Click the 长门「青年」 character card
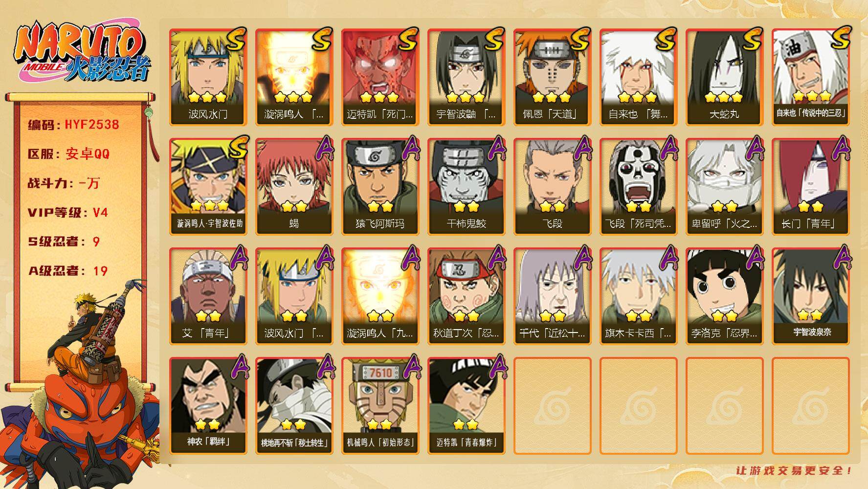868x489 pixels. point(811,187)
